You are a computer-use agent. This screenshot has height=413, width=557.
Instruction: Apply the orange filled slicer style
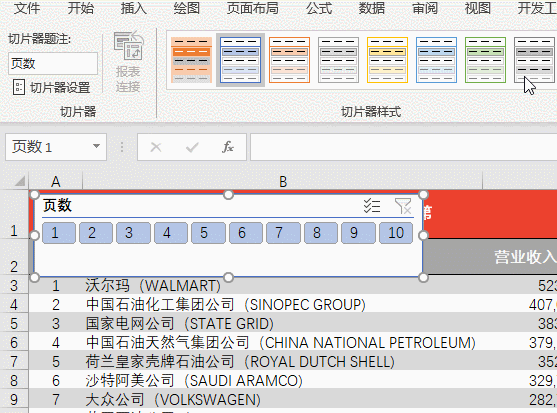pos(191,60)
